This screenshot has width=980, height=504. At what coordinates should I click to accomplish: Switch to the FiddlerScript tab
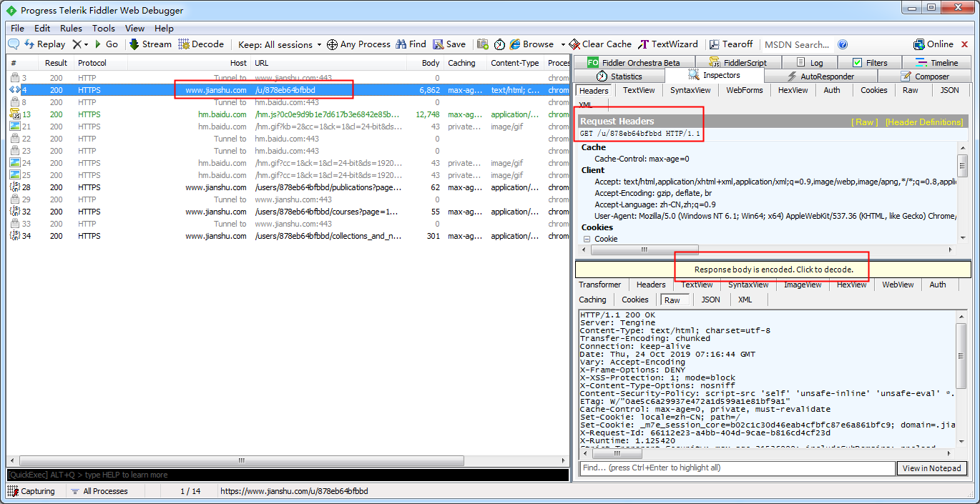click(x=738, y=62)
